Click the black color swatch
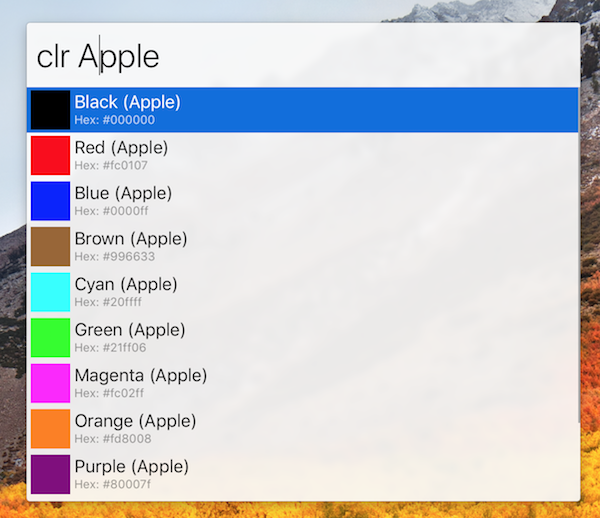Screen dimensions: 600x518 pos(50,110)
